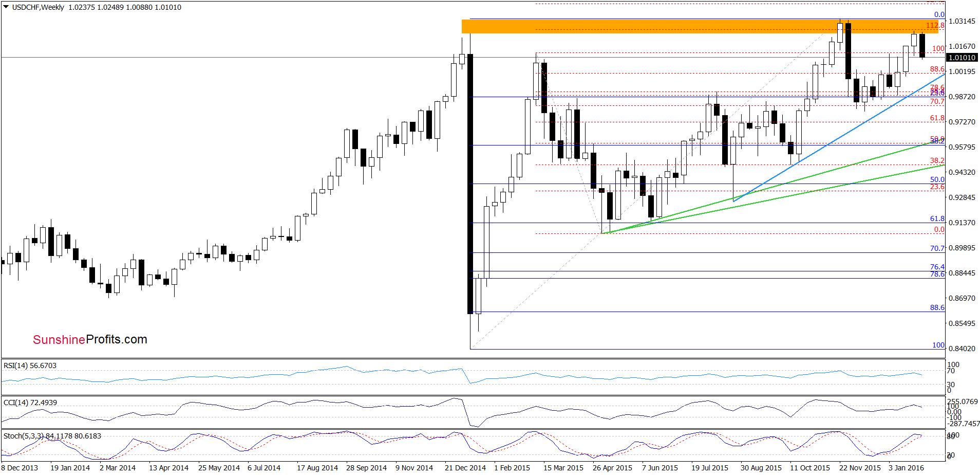Viewport: 980px width, 475px height.
Task: Click the 22 Nov 2015 date label
Action: 860,468
